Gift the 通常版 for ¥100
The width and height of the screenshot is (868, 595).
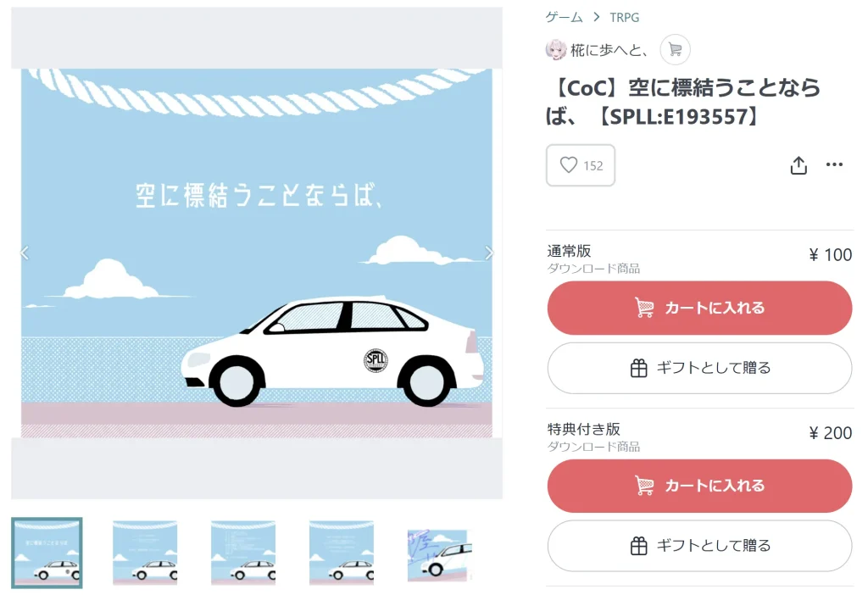(699, 368)
